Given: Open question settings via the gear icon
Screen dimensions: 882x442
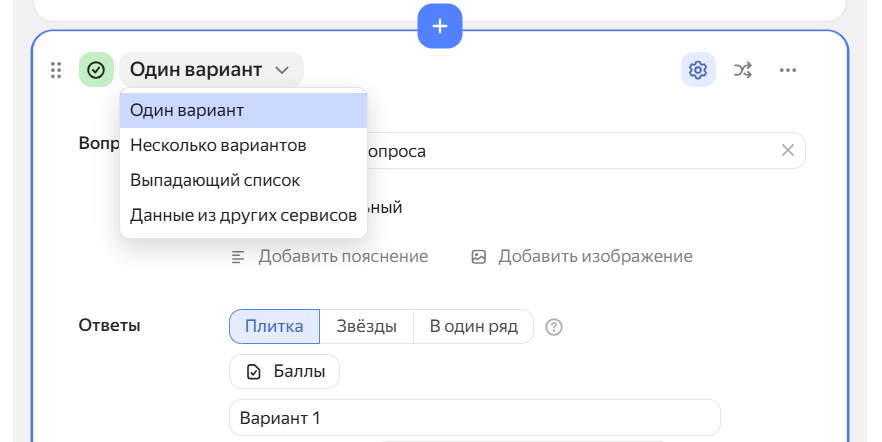Looking at the screenshot, I should coord(698,70).
